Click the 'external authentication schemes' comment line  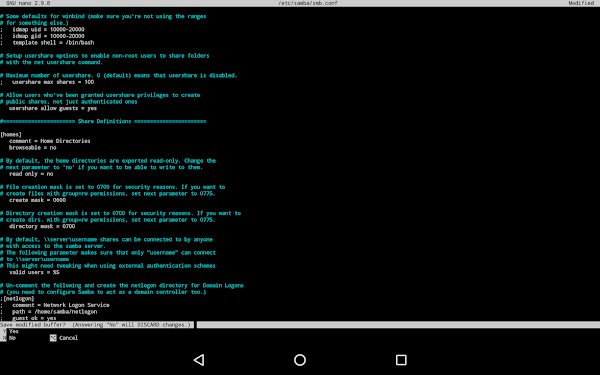tap(108, 266)
